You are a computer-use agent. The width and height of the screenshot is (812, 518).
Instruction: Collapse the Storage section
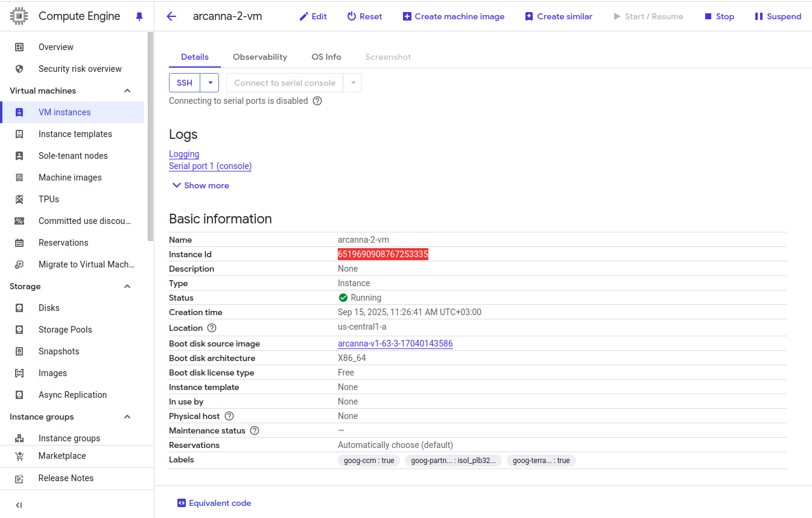point(127,286)
